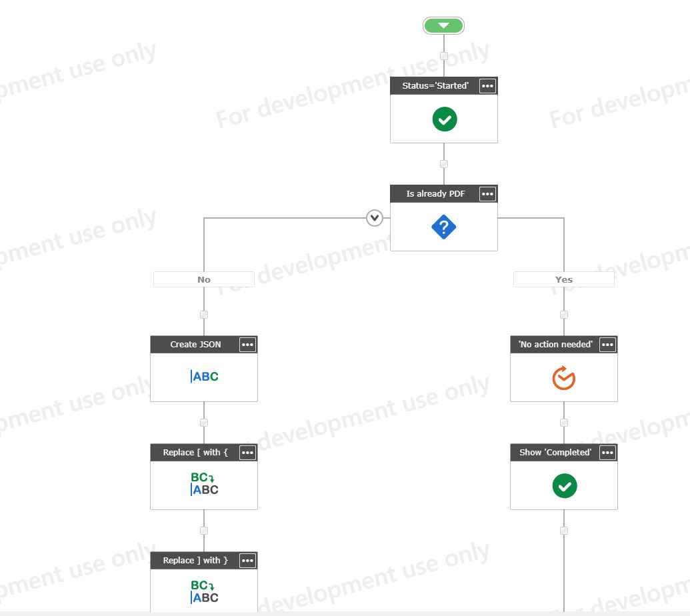Click the 'No' branch label
This screenshot has width=690, height=616.
click(204, 279)
